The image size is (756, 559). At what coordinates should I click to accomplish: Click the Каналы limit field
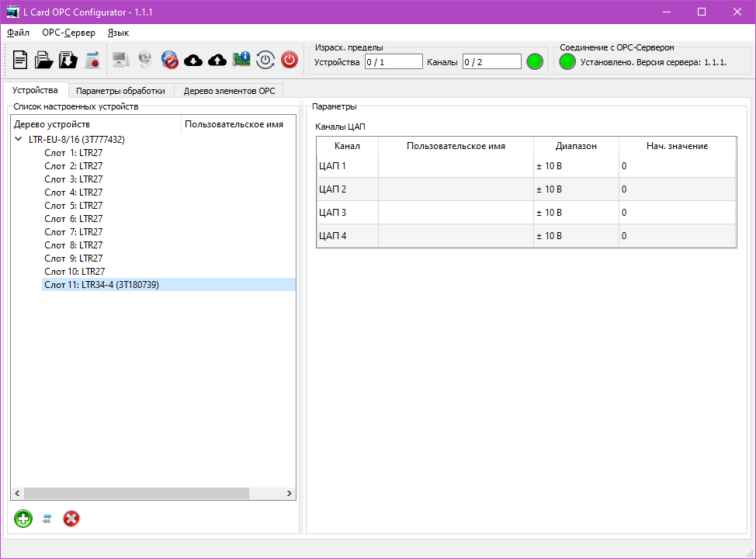coord(492,62)
